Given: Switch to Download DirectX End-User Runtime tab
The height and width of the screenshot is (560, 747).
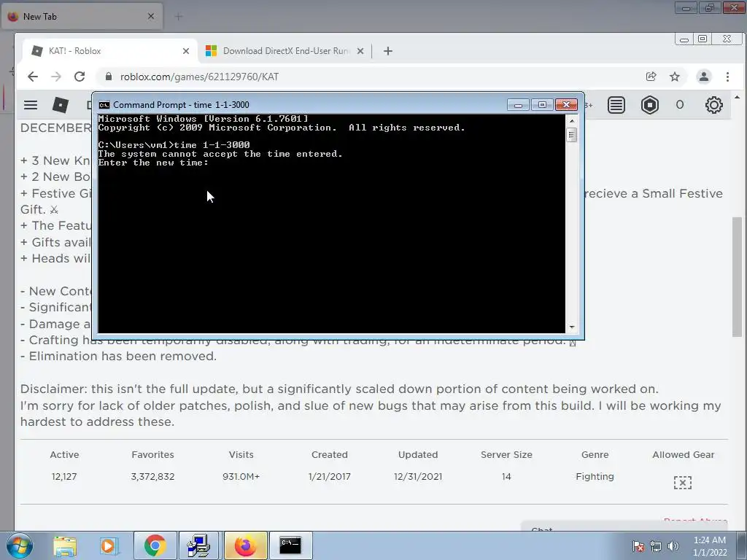Looking at the screenshot, I should click(x=285, y=51).
